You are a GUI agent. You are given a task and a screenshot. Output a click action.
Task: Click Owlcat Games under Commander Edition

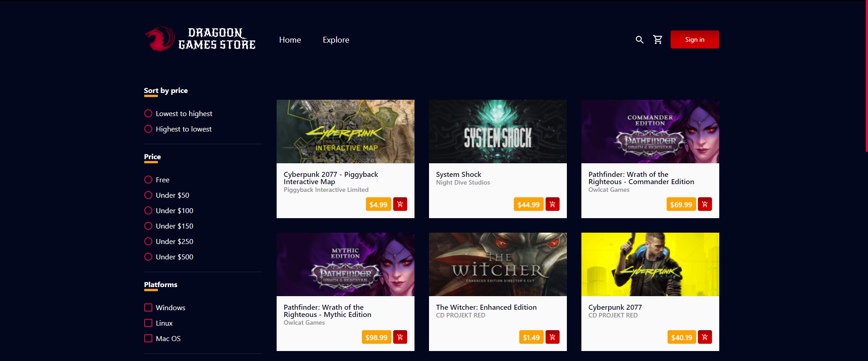click(609, 190)
